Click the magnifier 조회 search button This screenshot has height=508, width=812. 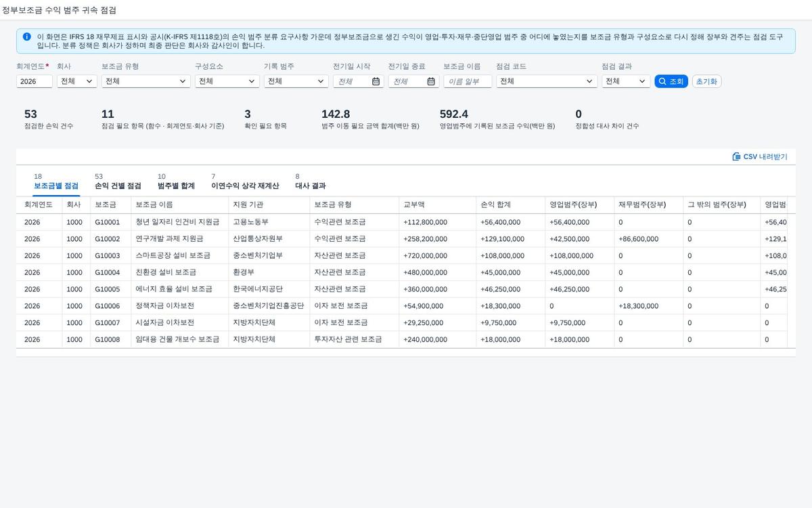point(671,81)
